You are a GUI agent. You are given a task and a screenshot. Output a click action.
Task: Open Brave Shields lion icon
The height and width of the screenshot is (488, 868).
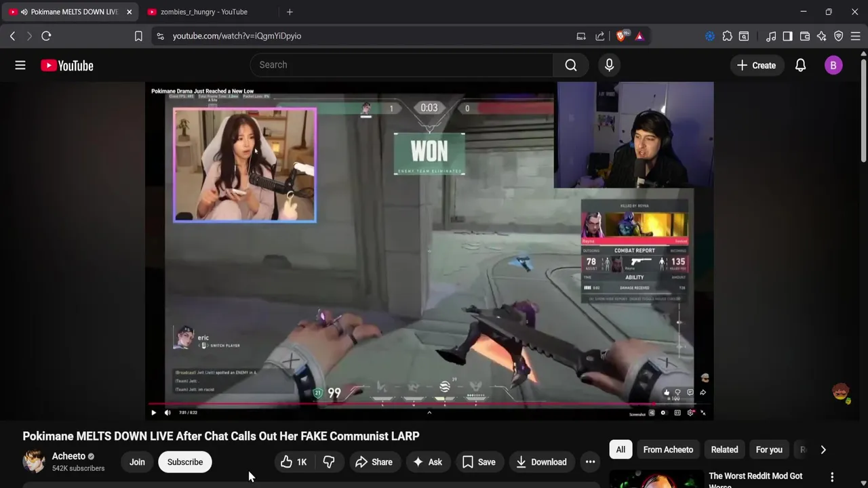pos(620,36)
